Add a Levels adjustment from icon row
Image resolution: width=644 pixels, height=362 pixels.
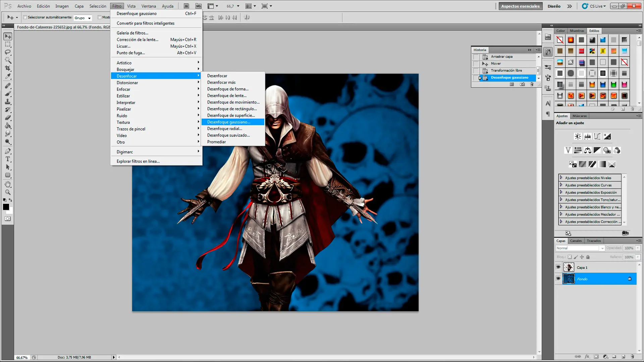point(588,136)
